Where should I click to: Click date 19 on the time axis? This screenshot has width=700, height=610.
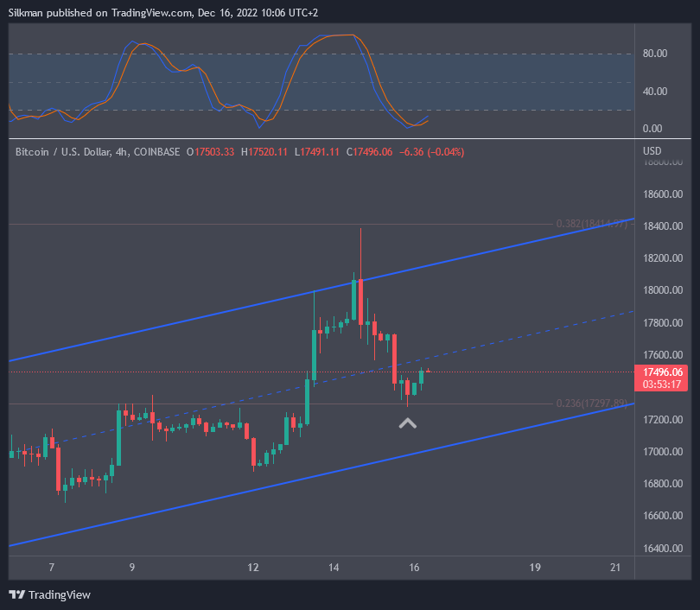tap(535, 568)
